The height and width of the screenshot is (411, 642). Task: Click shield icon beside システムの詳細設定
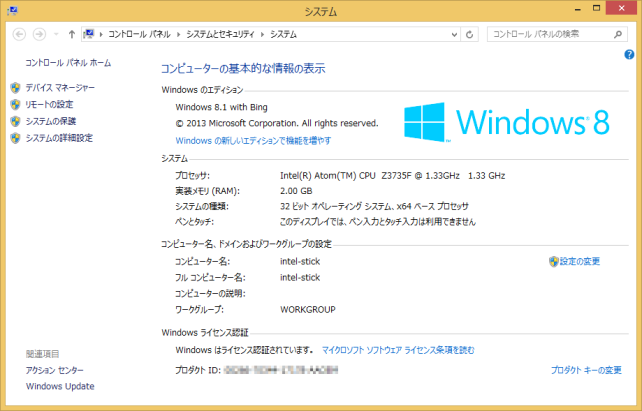pyautogui.click(x=16, y=138)
